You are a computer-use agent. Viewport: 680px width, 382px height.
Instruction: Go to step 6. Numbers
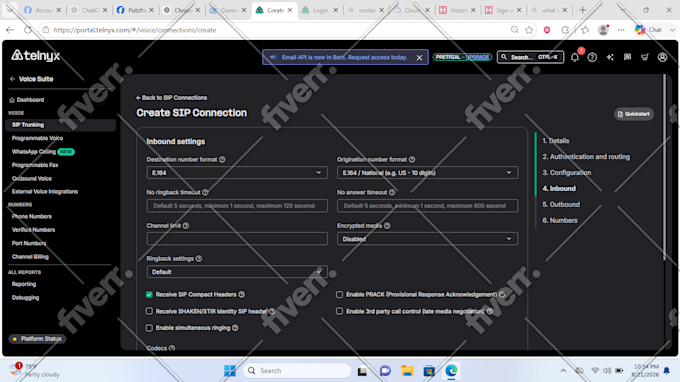(x=559, y=220)
